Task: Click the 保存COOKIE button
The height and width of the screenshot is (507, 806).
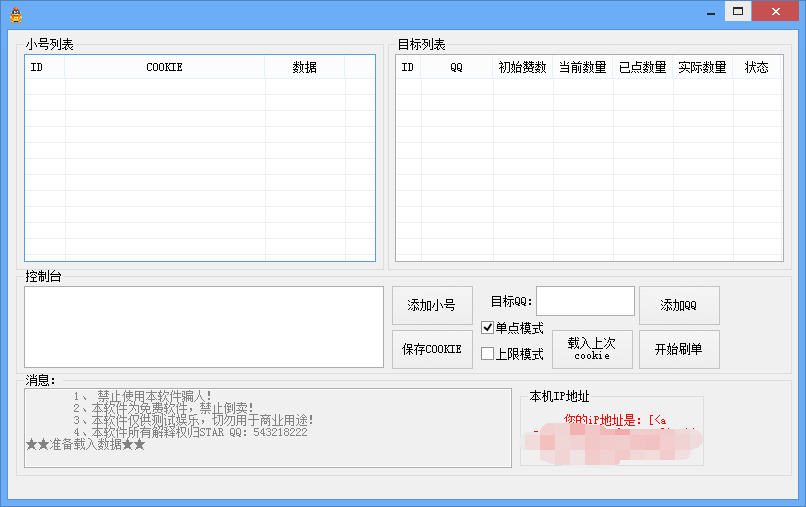Action: (432, 349)
